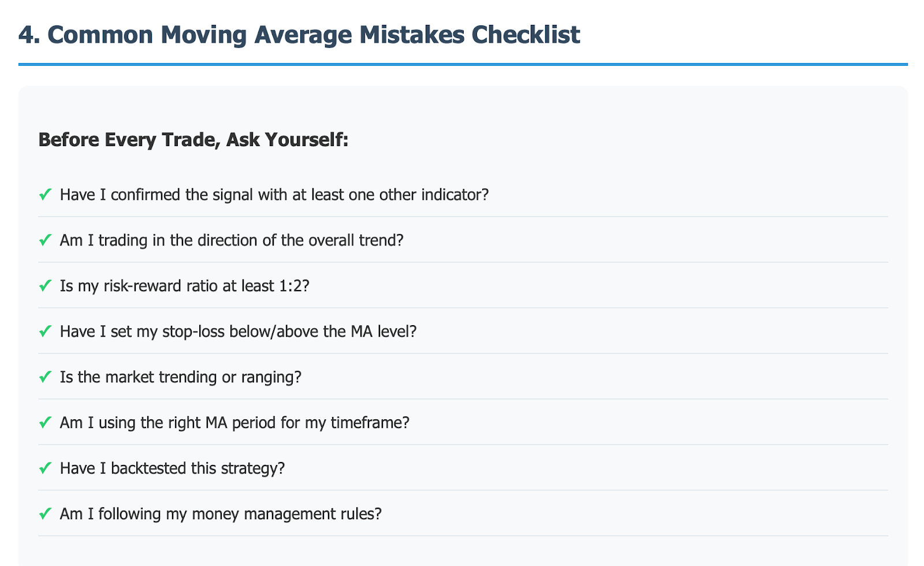Click the text 'Is my risk-reward ratio at least 1:2?'
The height and width of the screenshot is (566, 924).
(x=185, y=286)
